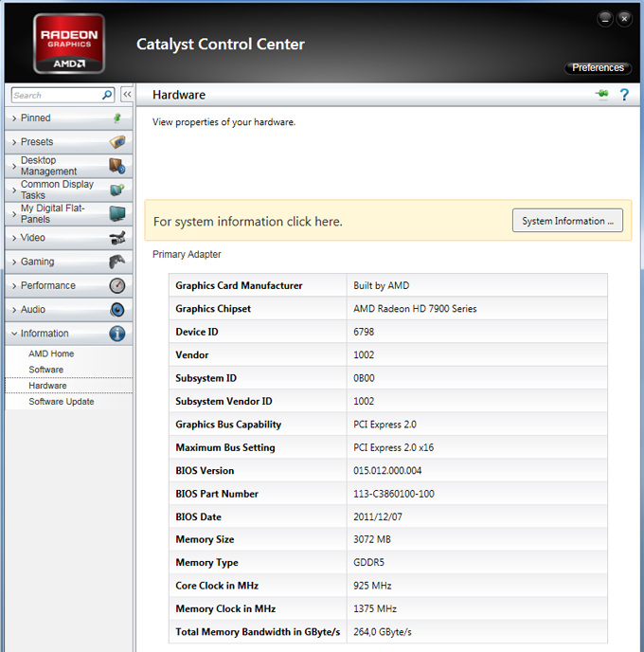This screenshot has height=652, width=644.
Task: Pin the Hardware page with the pin icon
Action: coord(601,94)
